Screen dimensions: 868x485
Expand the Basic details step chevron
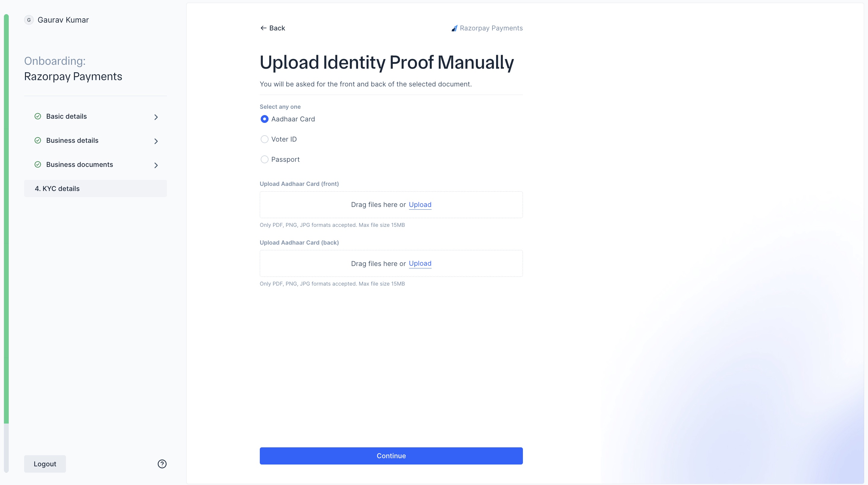click(156, 117)
